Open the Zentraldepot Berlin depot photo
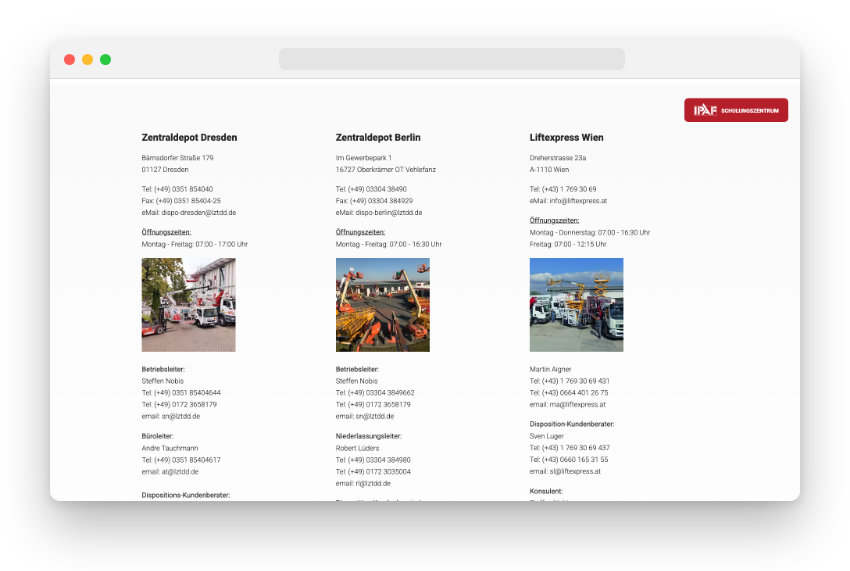The height and width of the screenshot is (571, 850). (x=383, y=305)
